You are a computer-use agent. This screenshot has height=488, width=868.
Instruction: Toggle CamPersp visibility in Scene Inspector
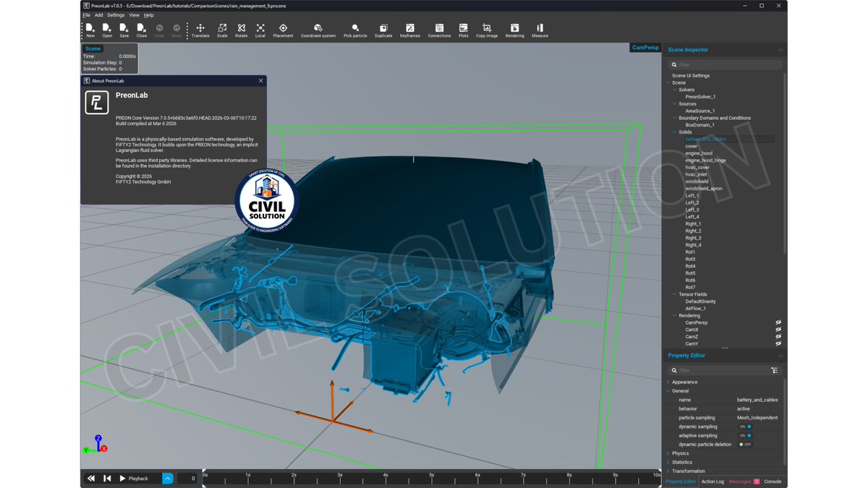779,323
